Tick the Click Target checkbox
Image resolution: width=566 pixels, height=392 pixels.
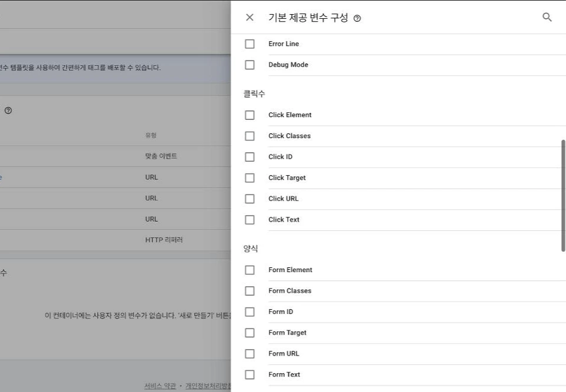pos(249,178)
